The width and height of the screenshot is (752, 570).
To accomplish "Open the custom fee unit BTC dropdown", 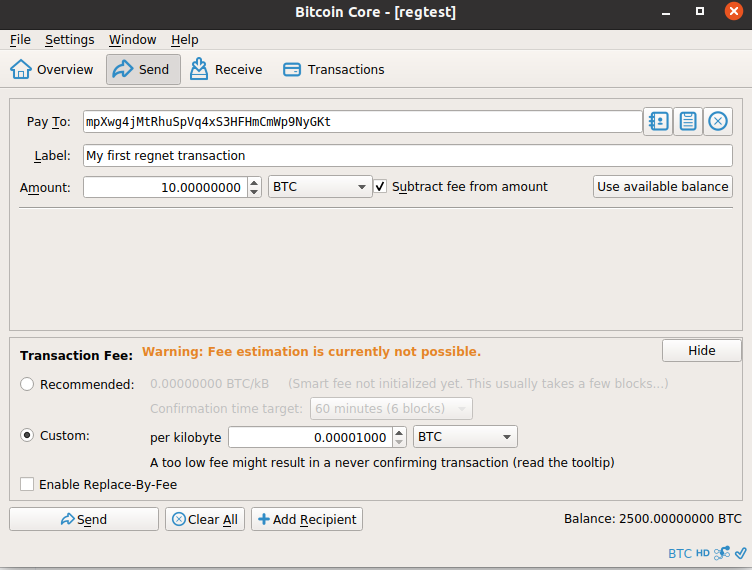I will [x=465, y=437].
